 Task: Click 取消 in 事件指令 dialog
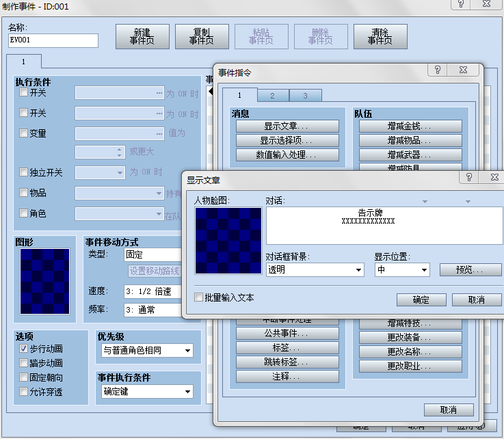(449, 410)
